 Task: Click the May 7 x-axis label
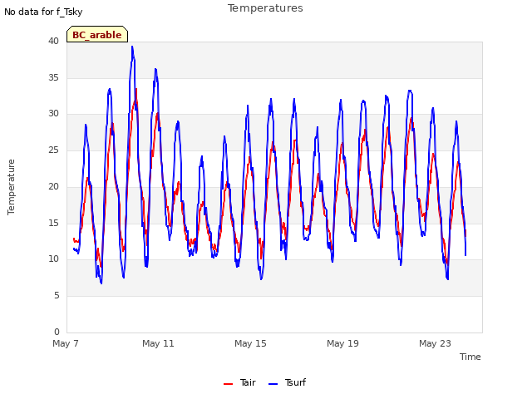[x=66, y=343]
